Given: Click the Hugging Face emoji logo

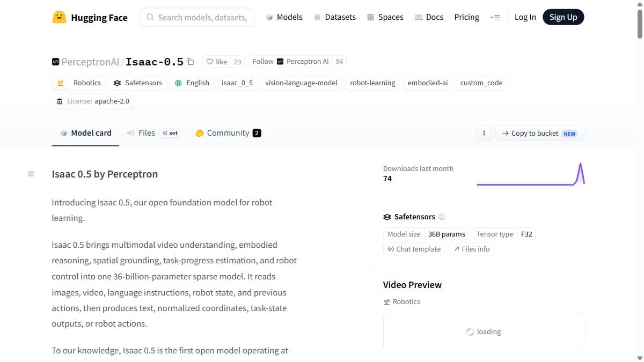Looking at the screenshot, I should (59, 17).
